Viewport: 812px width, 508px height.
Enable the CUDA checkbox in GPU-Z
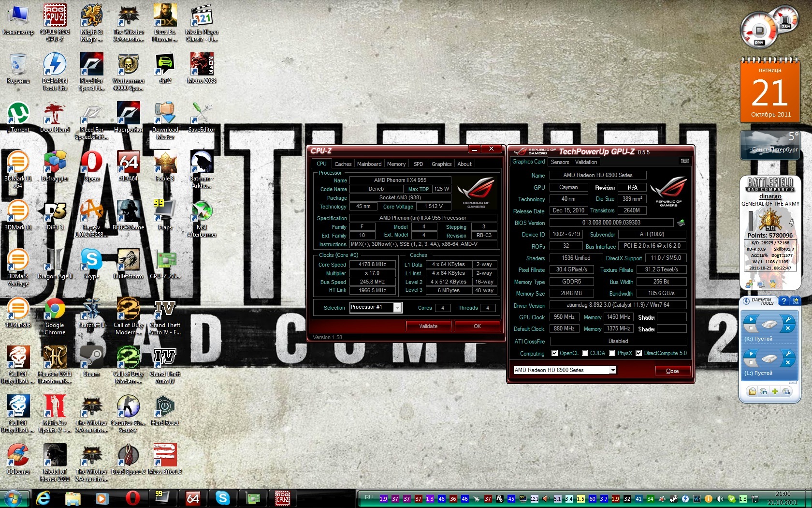tap(585, 353)
